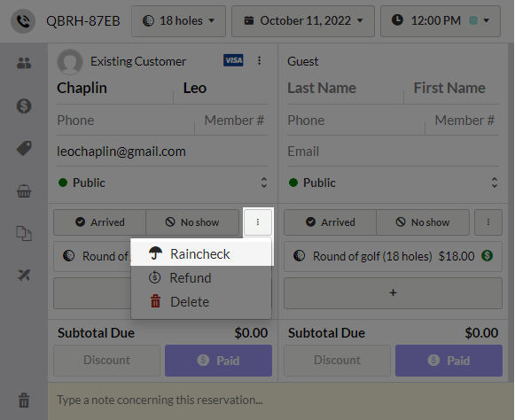Click the reservation note text field
The height and width of the screenshot is (420, 515).
[x=280, y=401]
